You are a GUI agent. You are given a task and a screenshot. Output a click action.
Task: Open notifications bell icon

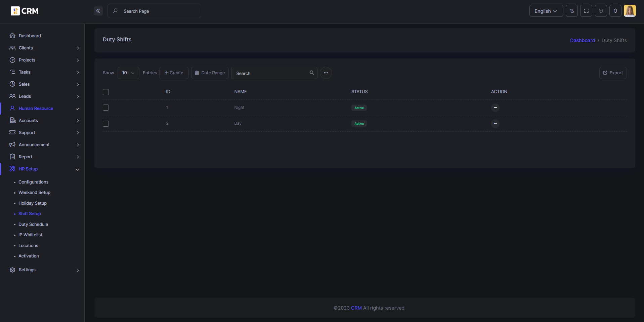pyautogui.click(x=615, y=11)
